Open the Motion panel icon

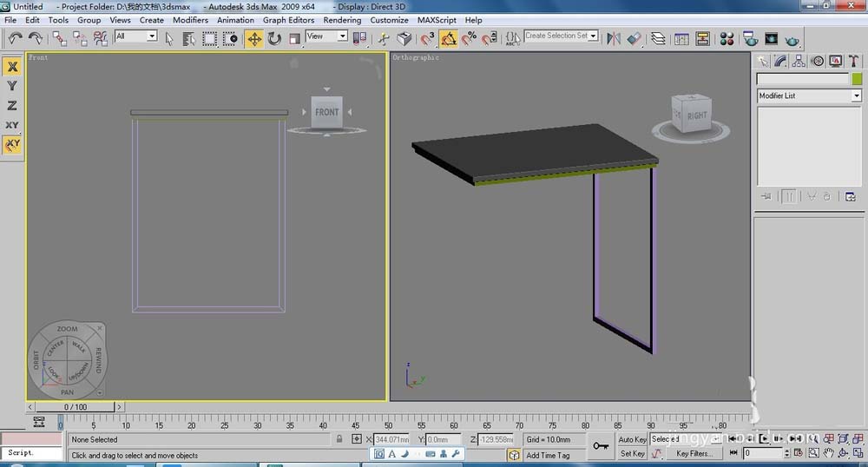coord(817,61)
